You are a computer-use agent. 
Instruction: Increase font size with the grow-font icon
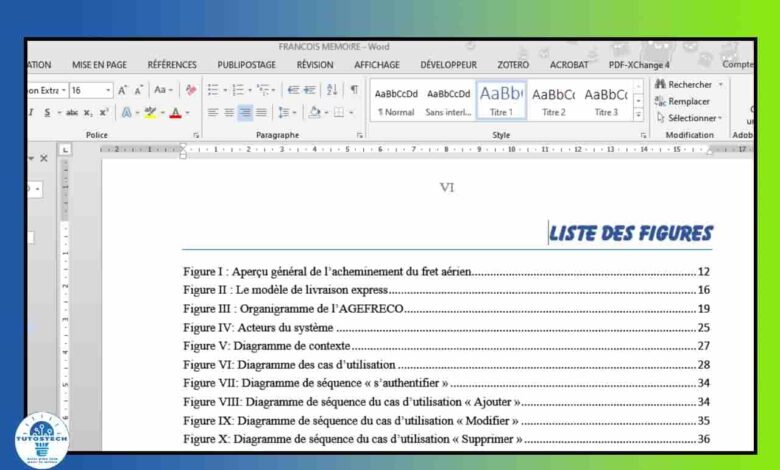tap(122, 90)
